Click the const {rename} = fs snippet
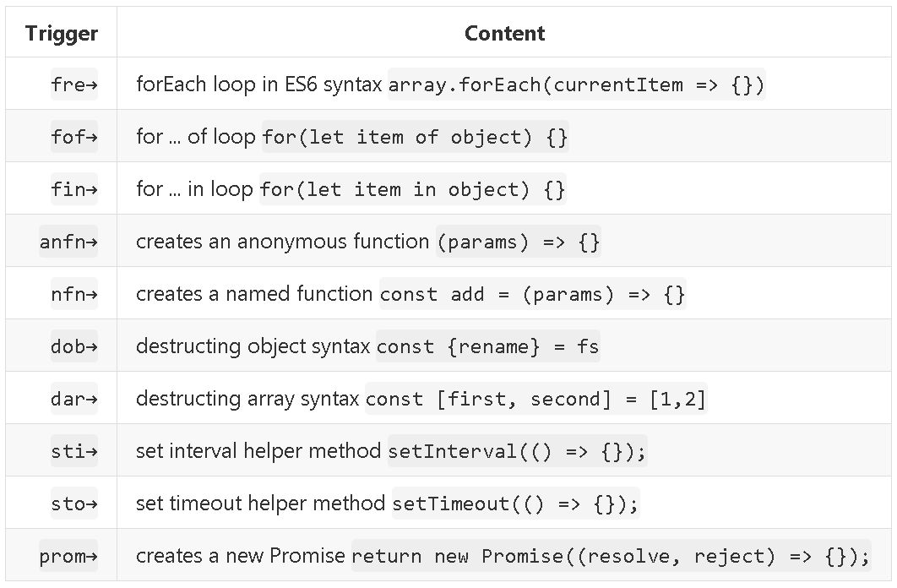Viewport: 897px width, 588px height. tap(487, 346)
